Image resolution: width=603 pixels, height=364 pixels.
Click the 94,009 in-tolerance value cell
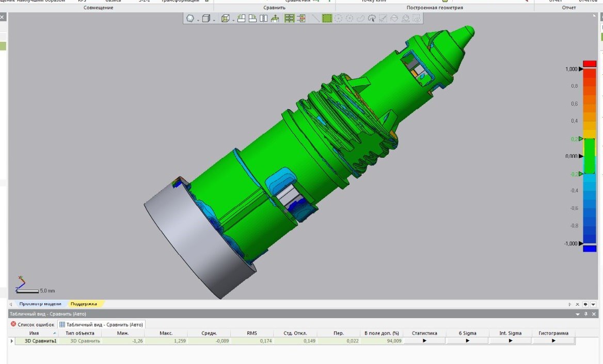tap(382, 341)
